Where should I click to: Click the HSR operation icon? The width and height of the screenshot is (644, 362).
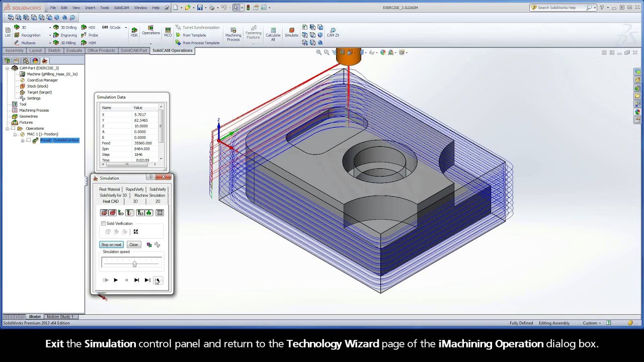pyautogui.click(x=134, y=32)
